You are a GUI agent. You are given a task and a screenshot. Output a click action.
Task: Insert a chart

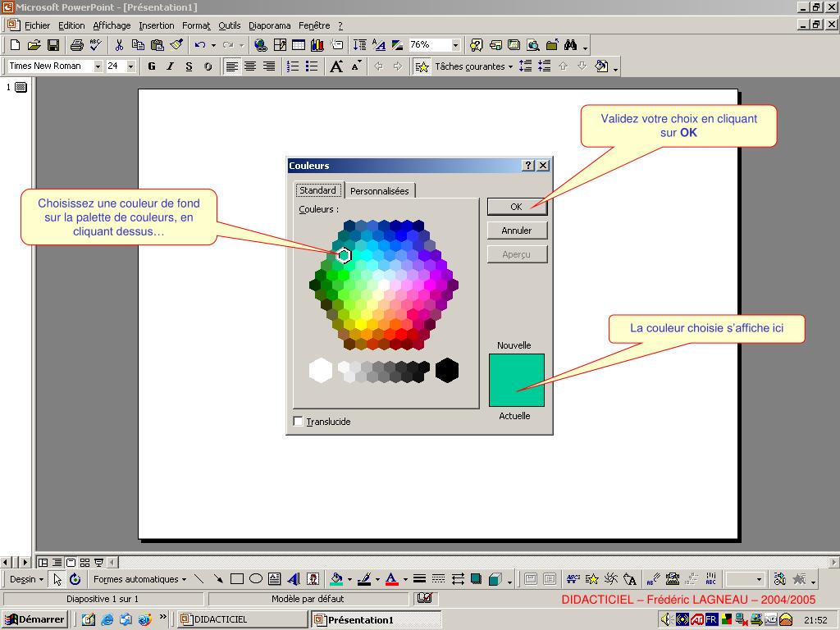point(317,45)
